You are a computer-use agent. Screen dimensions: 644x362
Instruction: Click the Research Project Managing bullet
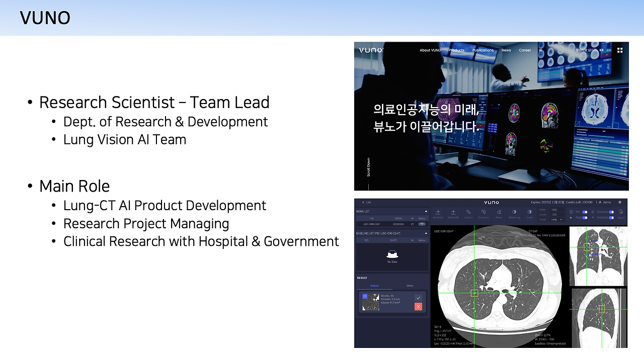click(146, 224)
